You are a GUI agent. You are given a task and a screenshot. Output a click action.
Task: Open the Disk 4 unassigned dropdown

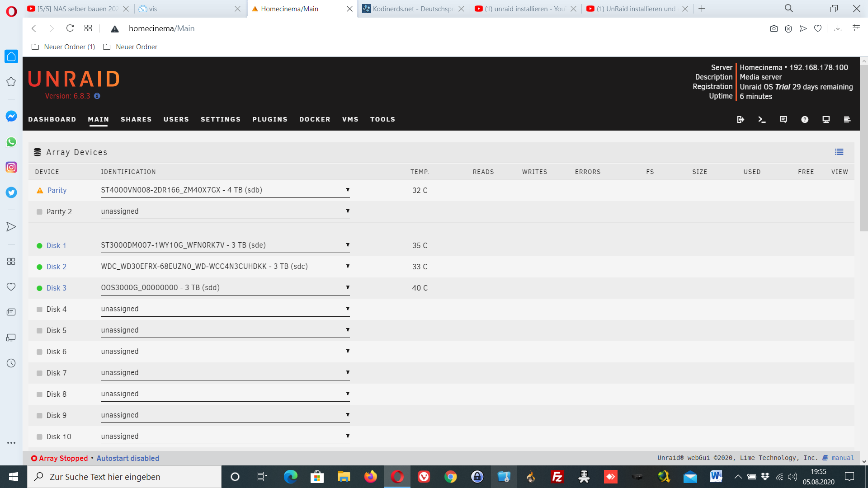pyautogui.click(x=225, y=309)
